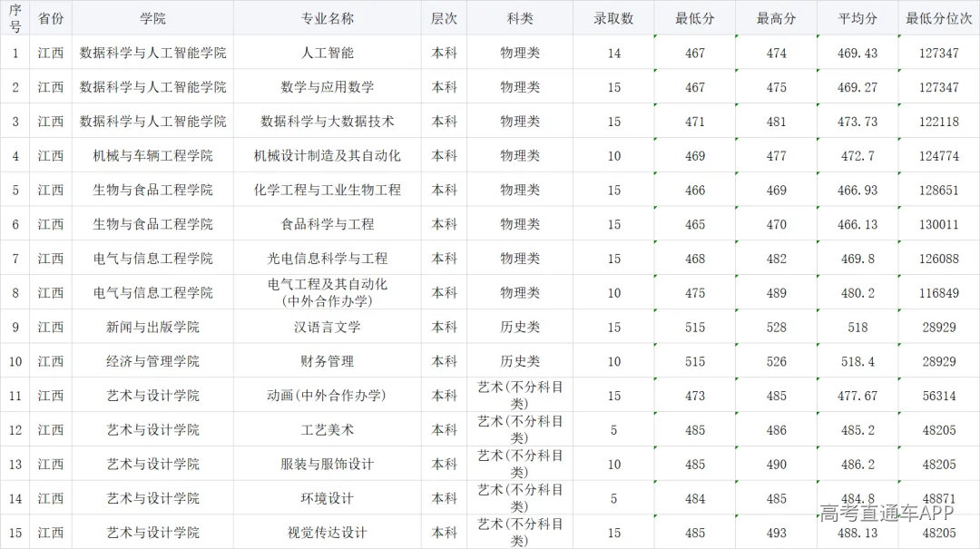Click 历史类 in the 汉语言文学 row
This screenshot has height=549, width=980.
point(520,327)
